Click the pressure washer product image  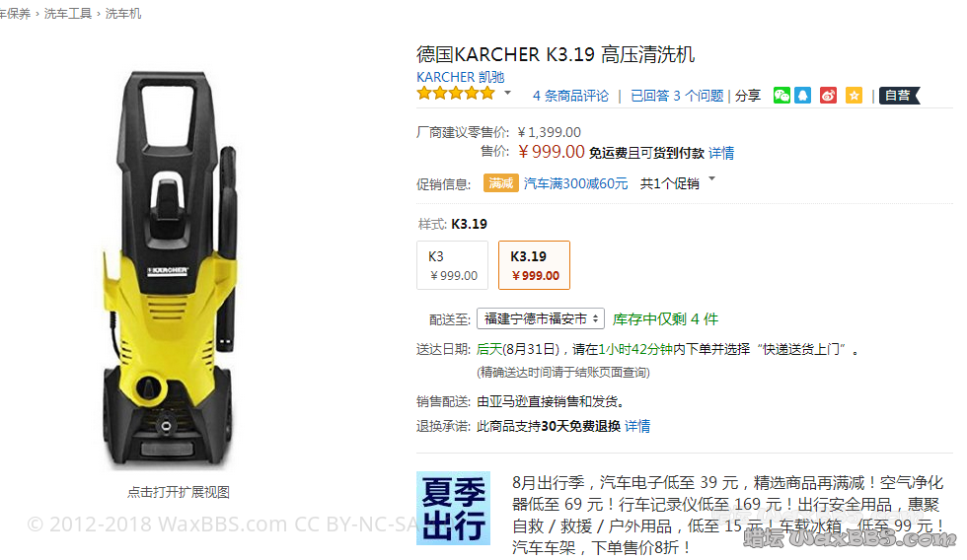[x=170, y=268]
